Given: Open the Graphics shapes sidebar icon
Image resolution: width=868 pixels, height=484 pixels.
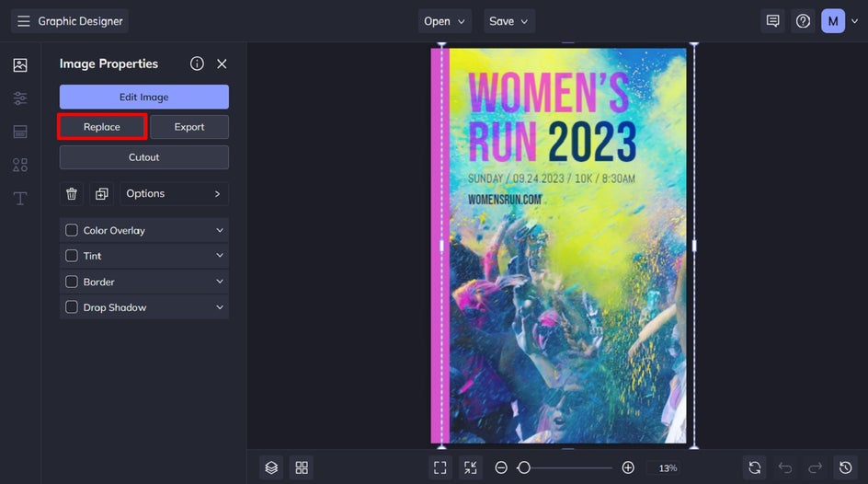Looking at the screenshot, I should click(x=20, y=165).
